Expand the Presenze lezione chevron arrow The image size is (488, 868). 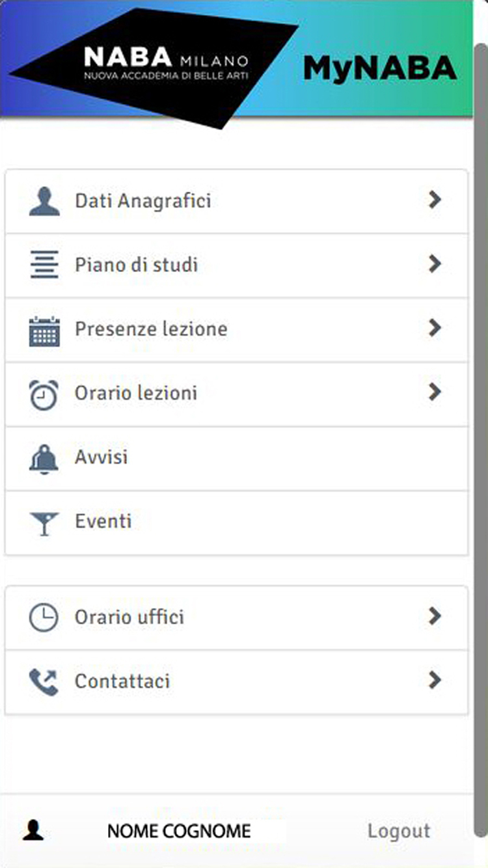[435, 328]
